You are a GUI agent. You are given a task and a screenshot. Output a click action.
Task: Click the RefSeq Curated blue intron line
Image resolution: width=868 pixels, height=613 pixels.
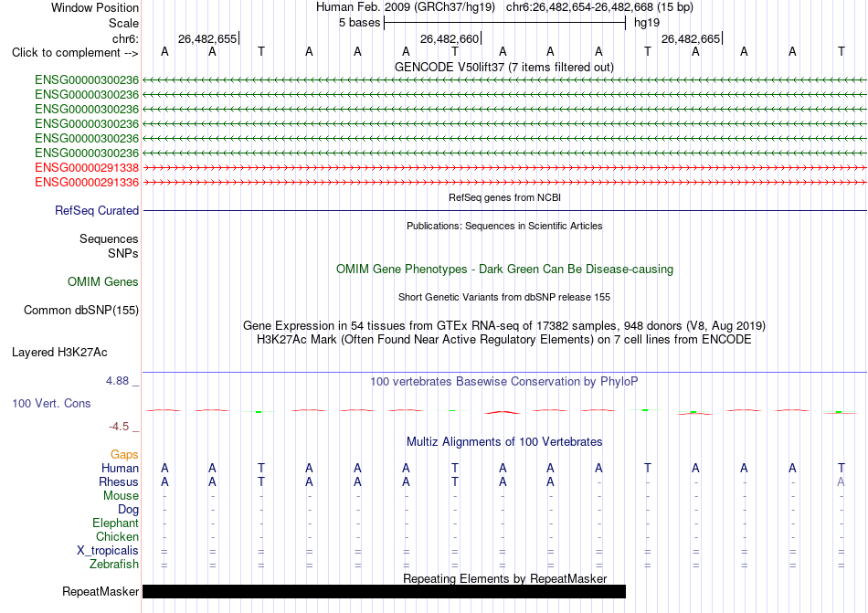pos(504,211)
